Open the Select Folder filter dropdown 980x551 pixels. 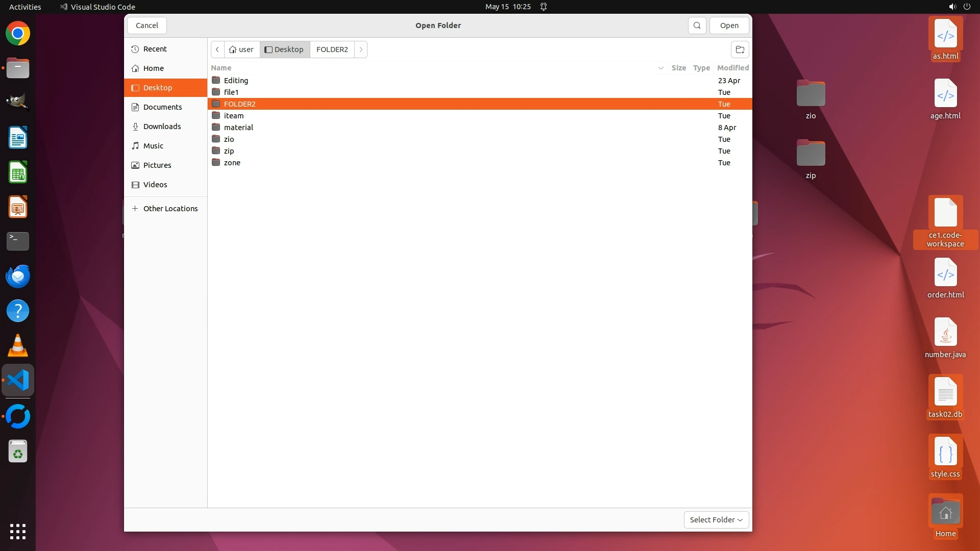pyautogui.click(x=716, y=519)
